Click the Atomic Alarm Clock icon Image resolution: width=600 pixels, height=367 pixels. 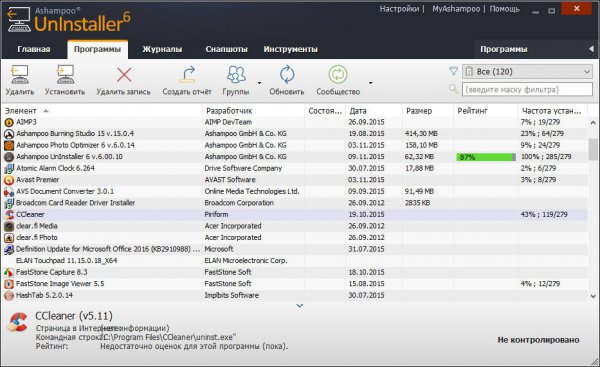pyautogui.click(x=9, y=168)
